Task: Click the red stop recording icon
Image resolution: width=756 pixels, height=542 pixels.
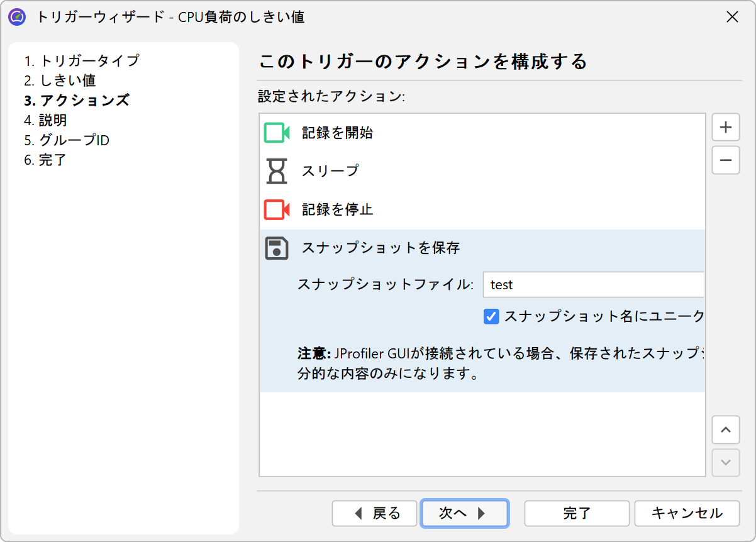Action: (276, 209)
